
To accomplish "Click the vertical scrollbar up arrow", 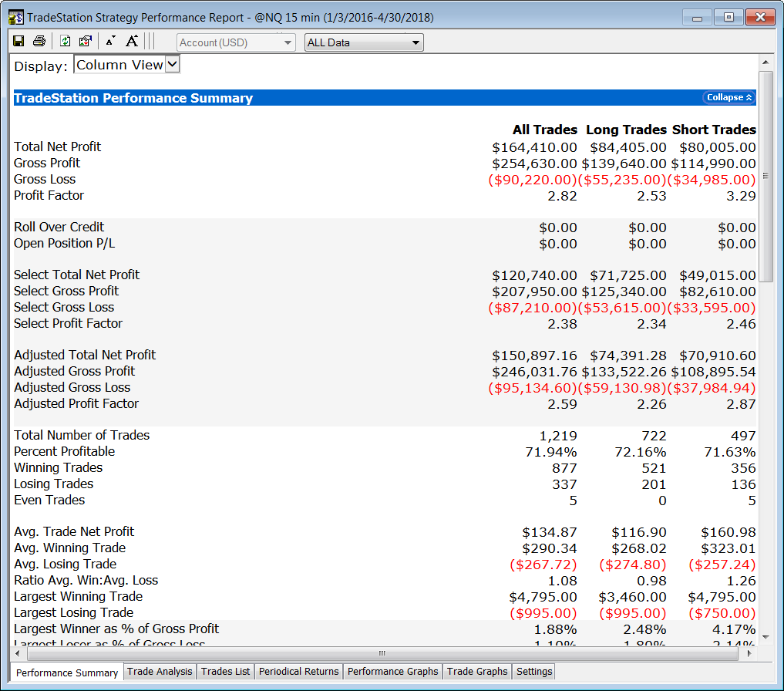I will click(765, 62).
